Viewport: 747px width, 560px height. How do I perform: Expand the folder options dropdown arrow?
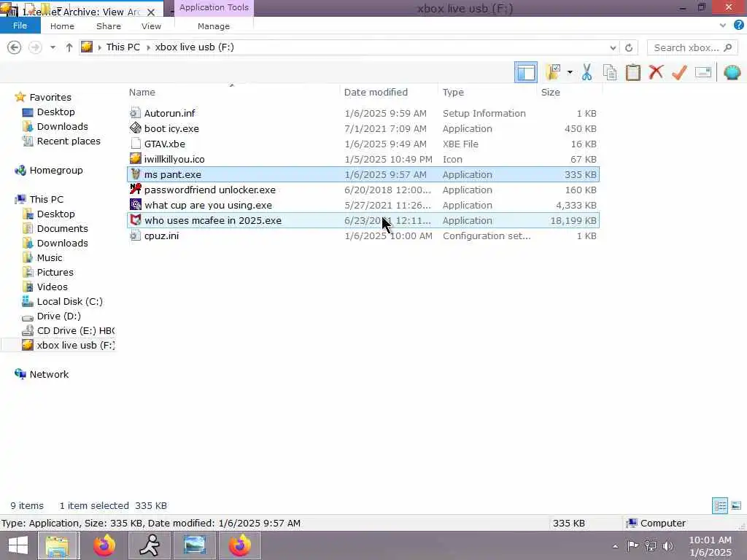coord(570,72)
